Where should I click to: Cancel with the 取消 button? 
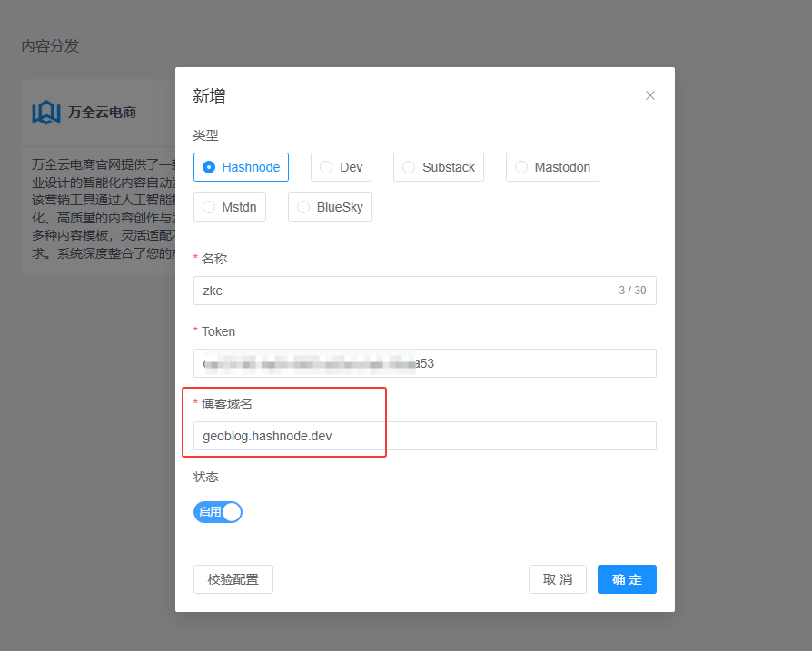[558, 579]
